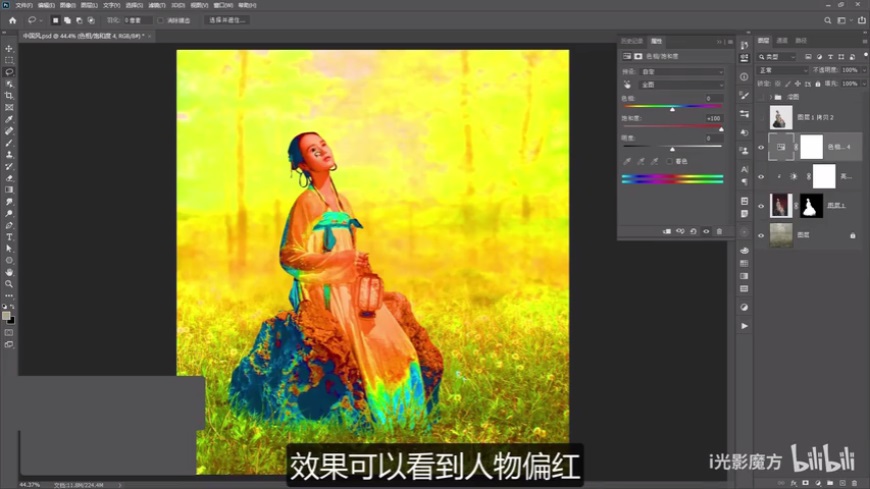Screen dimensions: 870x489
Task: Hide the Hue/Saturation 4 adjustment layer
Action: [x=761, y=148]
